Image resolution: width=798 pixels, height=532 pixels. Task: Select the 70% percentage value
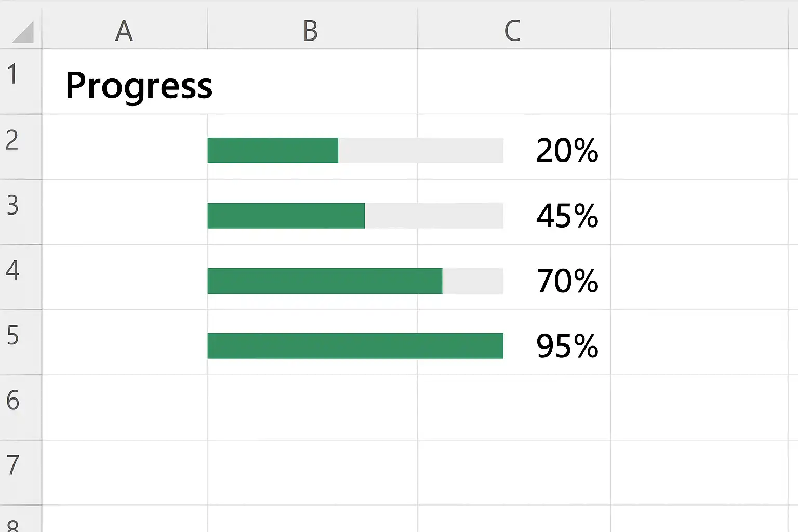[567, 281]
